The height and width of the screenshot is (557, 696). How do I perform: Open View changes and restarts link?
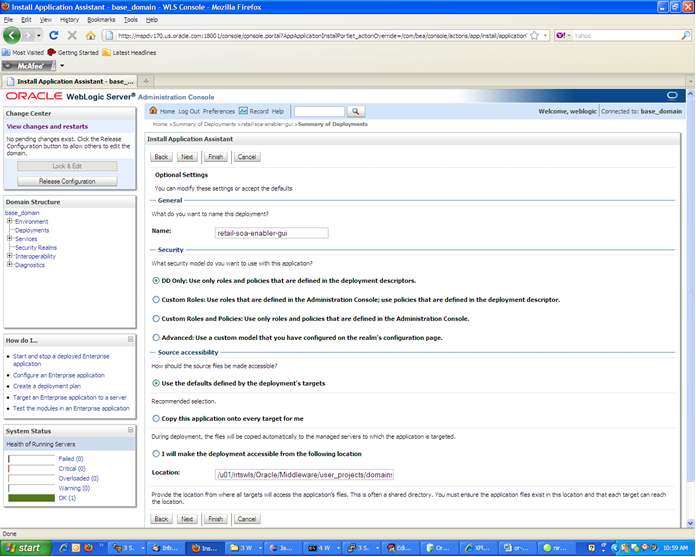pos(47,126)
